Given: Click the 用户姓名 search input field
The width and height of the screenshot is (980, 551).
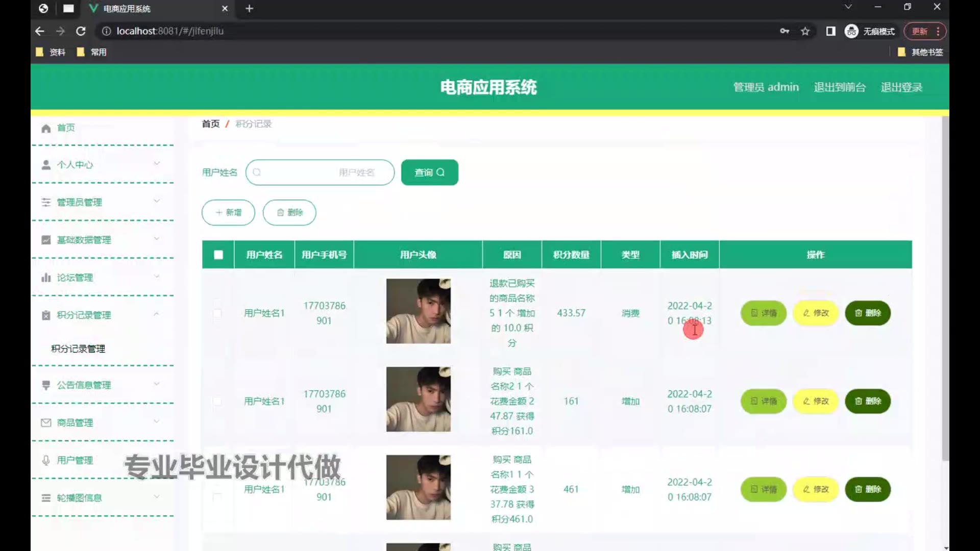Looking at the screenshot, I should (x=320, y=172).
